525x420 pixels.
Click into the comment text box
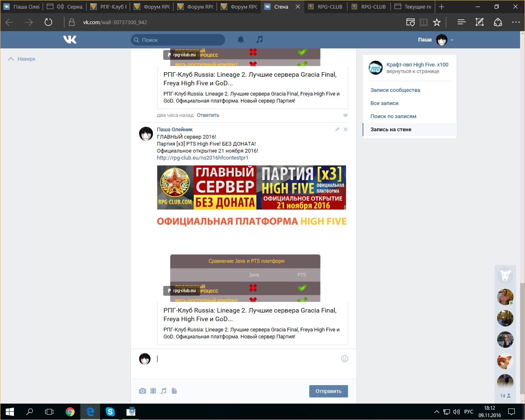[246, 359]
